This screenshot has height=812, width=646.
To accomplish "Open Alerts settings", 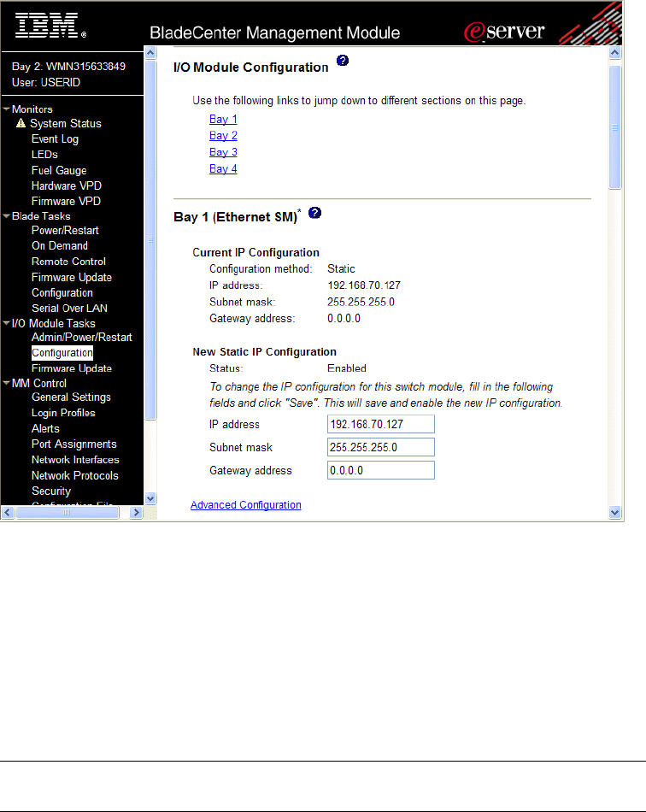I will point(45,428).
